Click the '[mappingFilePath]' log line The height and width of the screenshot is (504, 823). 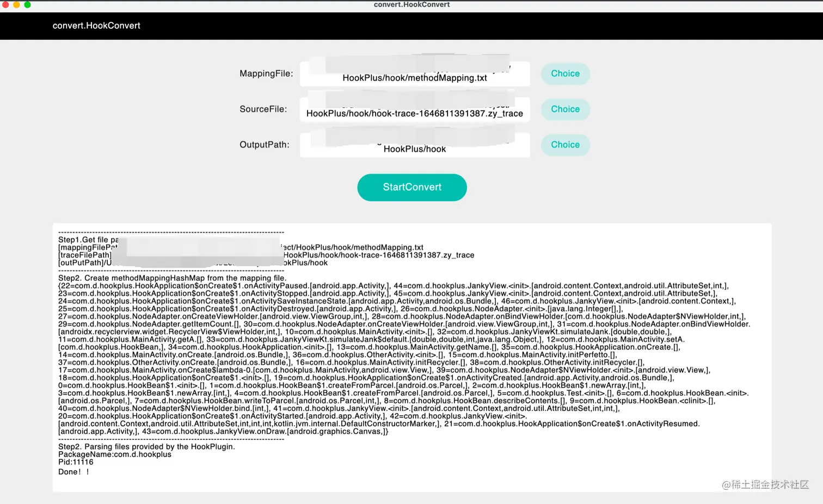241,247
